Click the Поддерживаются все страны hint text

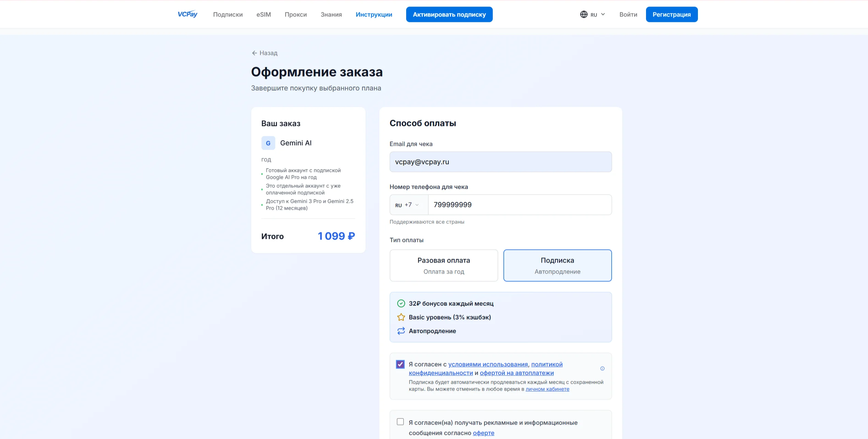tap(427, 222)
